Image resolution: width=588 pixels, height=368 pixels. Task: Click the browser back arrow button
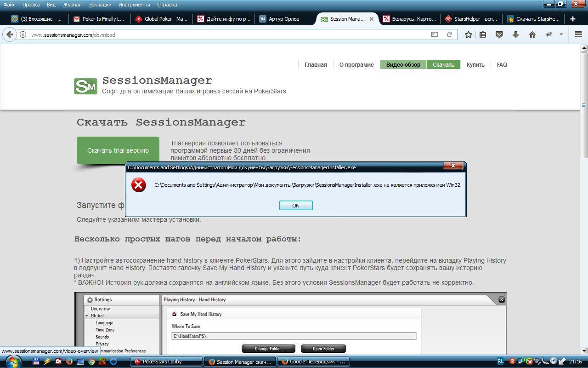(10, 34)
